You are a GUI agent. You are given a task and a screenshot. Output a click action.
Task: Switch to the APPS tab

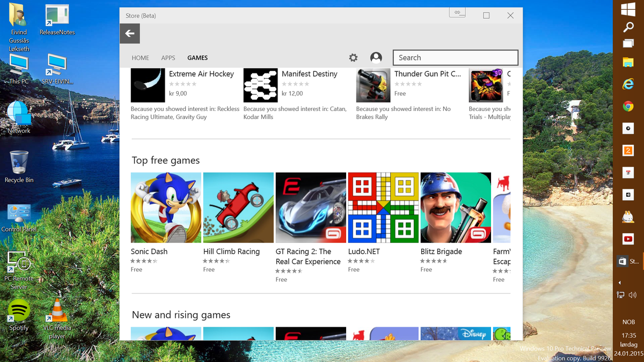point(168,58)
